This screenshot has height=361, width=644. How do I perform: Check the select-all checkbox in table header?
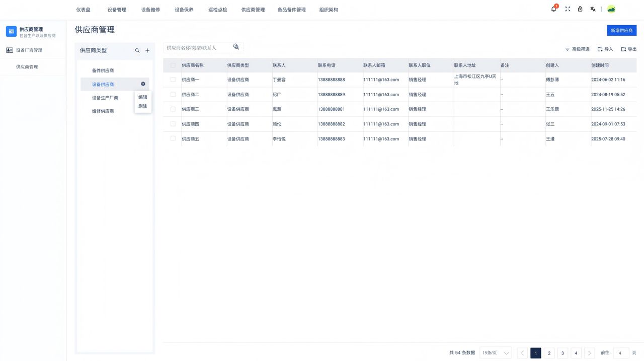pos(173,65)
